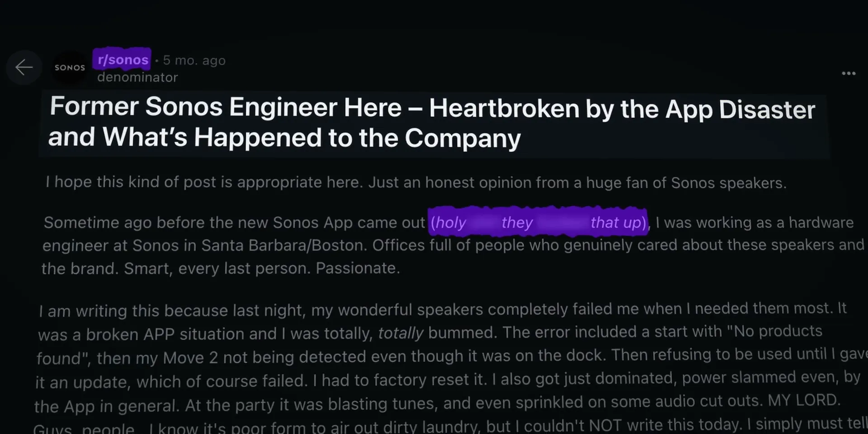The width and height of the screenshot is (868, 434).
Task: Select the purple highlight over '(holy they that up)'
Action: pos(537,222)
